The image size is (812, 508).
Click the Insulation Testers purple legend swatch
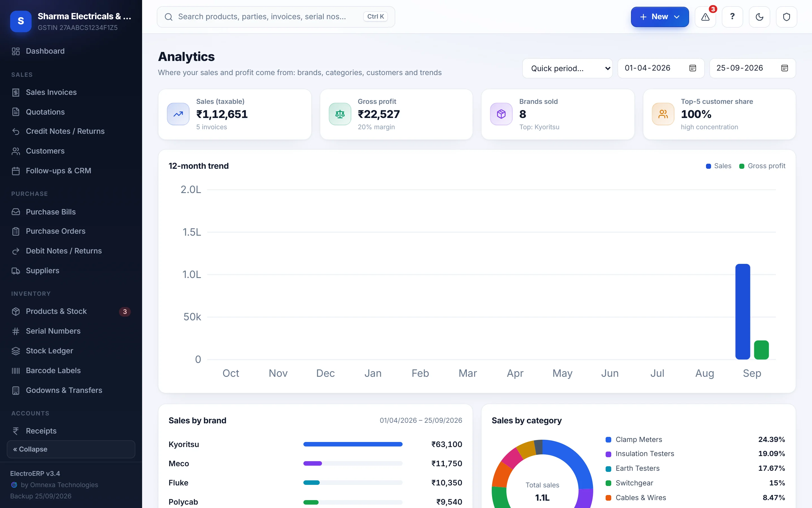point(608,454)
